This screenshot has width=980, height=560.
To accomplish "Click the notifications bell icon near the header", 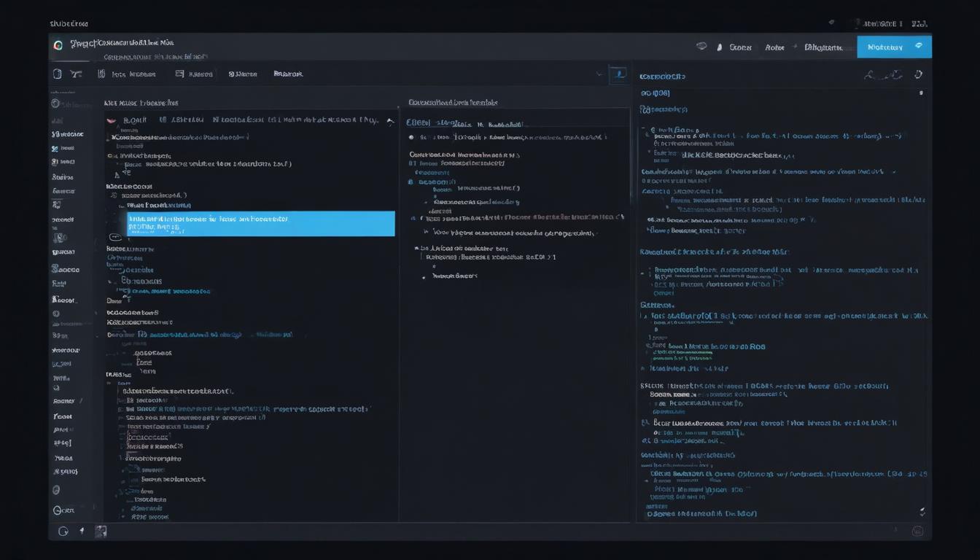I will coord(720,46).
